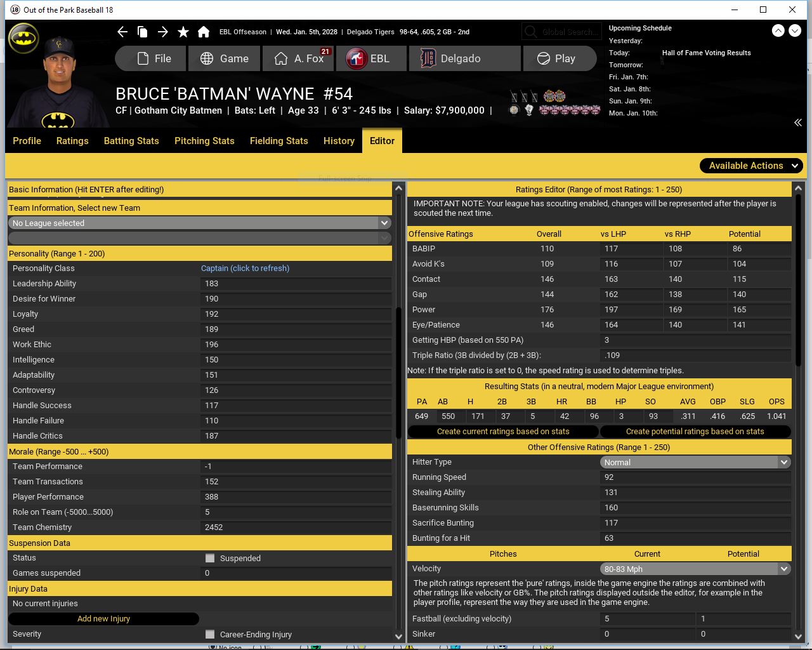The width and height of the screenshot is (812, 650).
Task: Open the copy pages icon
Action: click(143, 32)
